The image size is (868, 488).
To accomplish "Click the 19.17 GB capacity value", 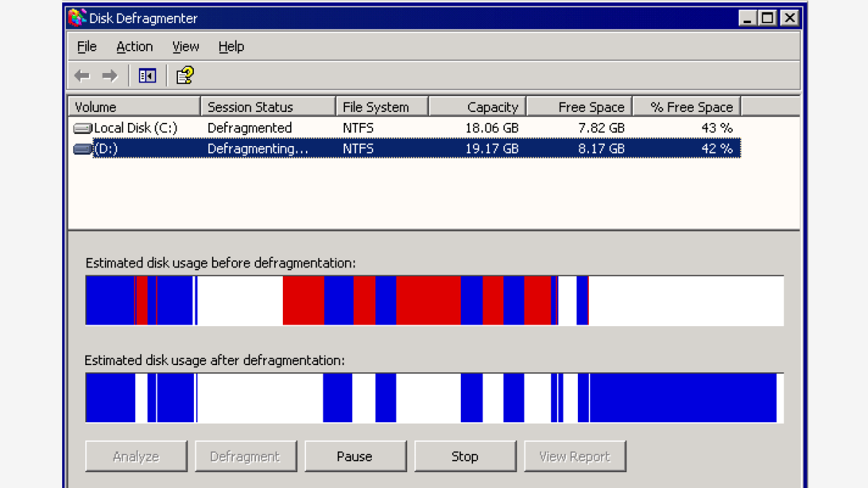I will point(491,149).
